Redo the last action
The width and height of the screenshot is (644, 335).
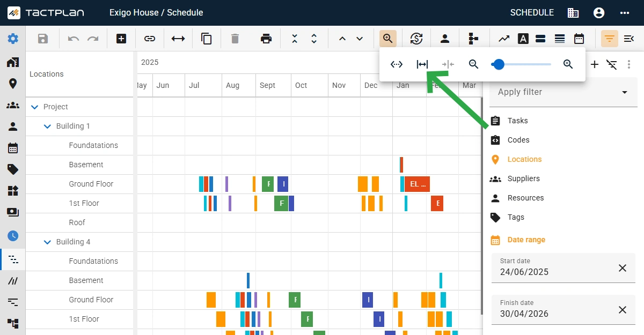click(x=93, y=39)
